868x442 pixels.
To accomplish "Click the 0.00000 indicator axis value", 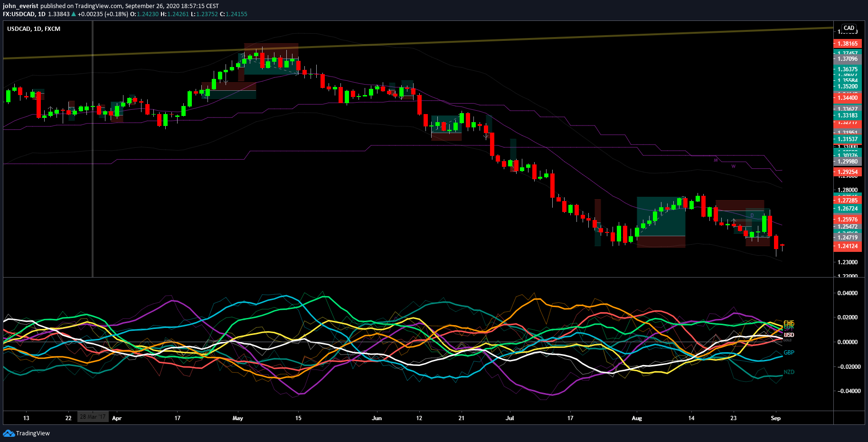I will click(x=848, y=342).
